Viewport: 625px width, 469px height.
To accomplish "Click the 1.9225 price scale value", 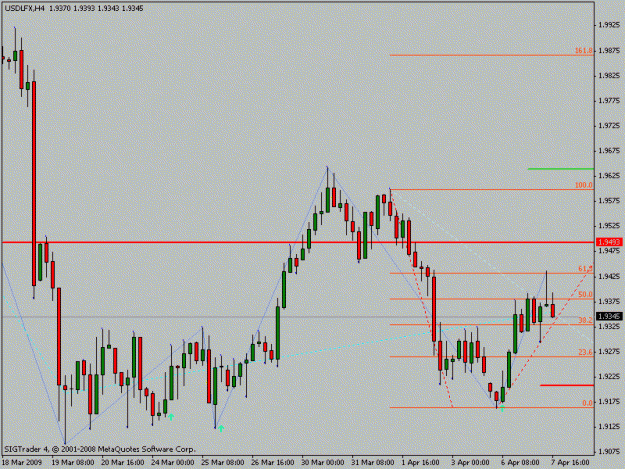I will [x=609, y=377].
